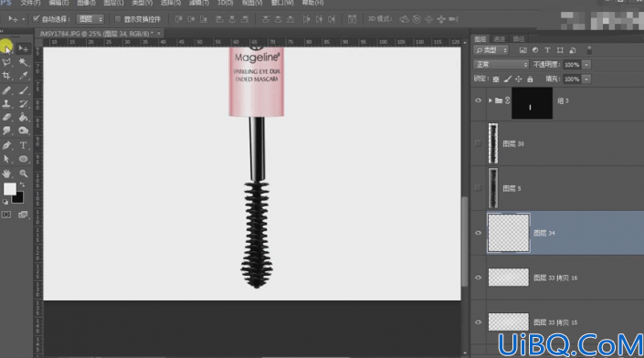The image size is (644, 358).
Task: Select the Paint Bucket tool
Action: pyautogui.click(x=24, y=118)
